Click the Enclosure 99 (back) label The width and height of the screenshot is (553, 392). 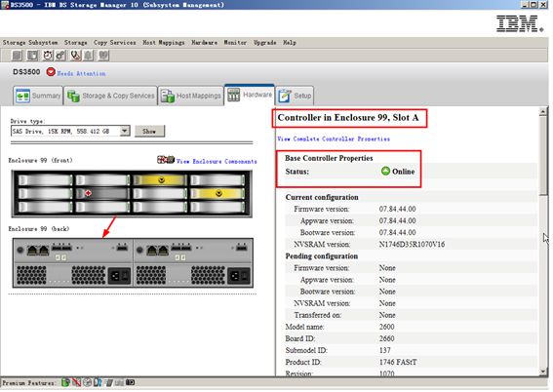pos(39,229)
